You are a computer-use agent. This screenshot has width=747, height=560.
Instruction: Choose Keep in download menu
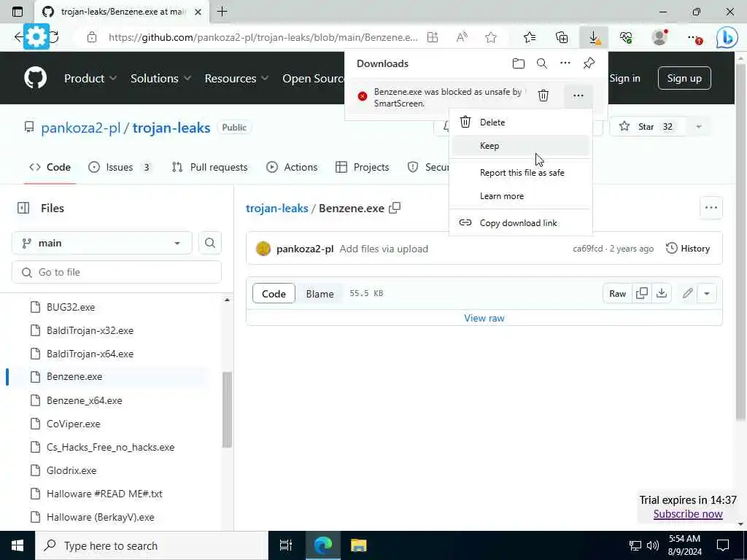520,146
